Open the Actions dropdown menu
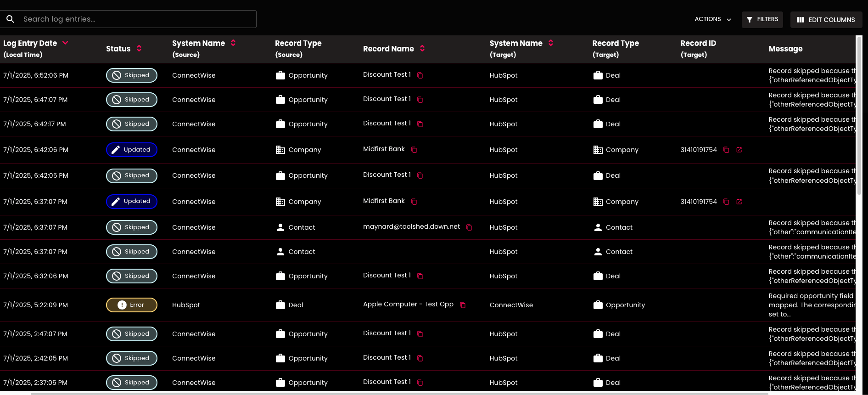868x395 pixels. [713, 19]
